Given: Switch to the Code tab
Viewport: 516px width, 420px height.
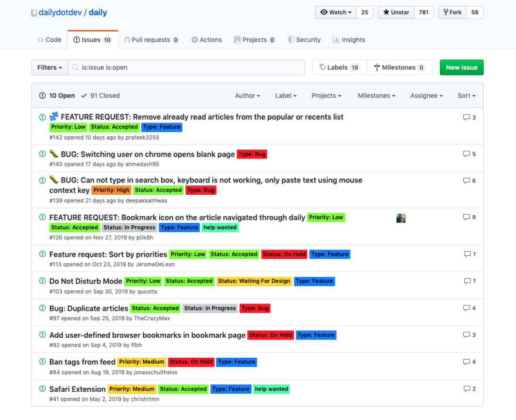Looking at the screenshot, I should point(49,40).
